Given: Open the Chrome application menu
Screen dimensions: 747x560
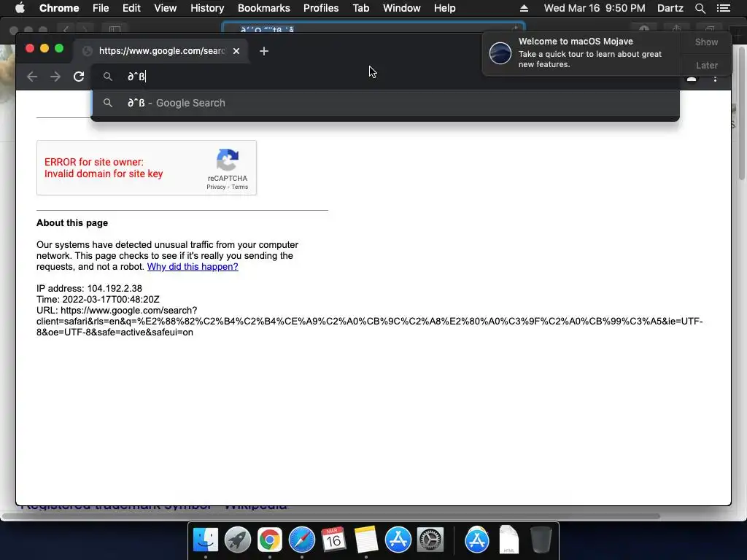Looking at the screenshot, I should pyautogui.click(x=59, y=8).
